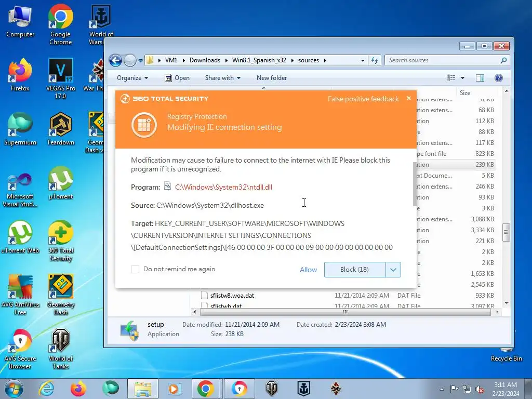Open the uTorrent Web shortcut

20,237
